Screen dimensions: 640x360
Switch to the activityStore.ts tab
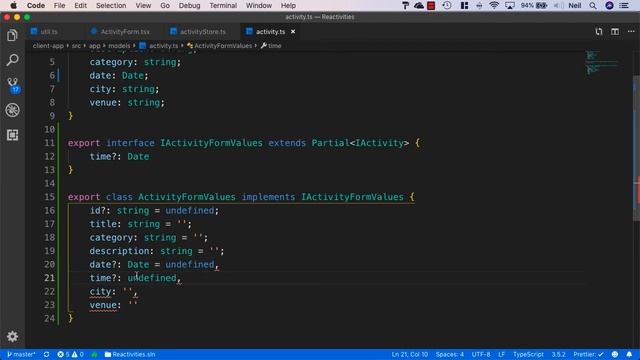tap(203, 31)
